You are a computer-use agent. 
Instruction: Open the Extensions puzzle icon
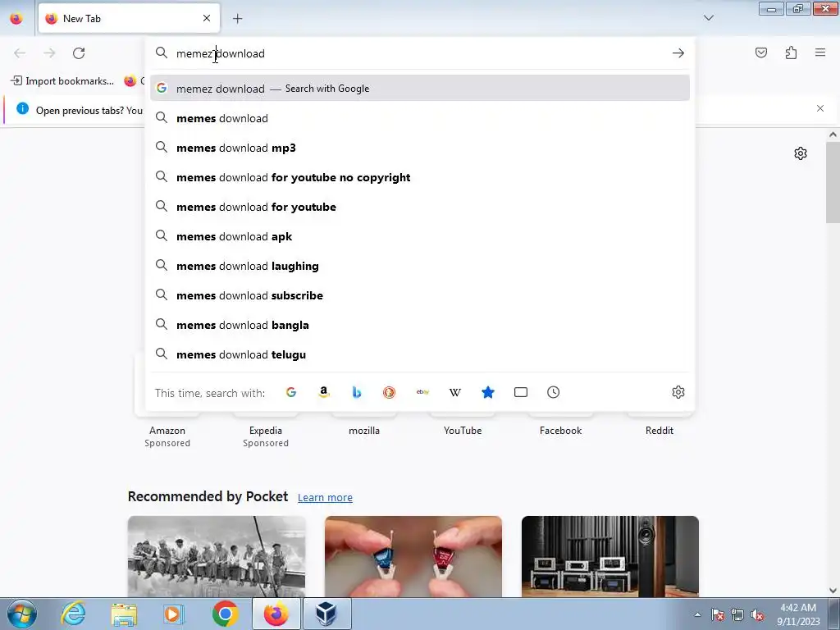(791, 52)
